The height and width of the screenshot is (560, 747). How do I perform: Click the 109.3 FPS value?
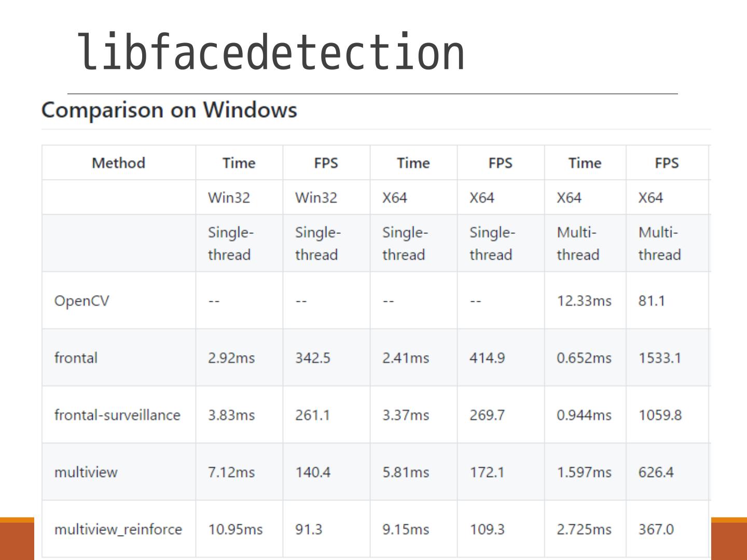487,529
